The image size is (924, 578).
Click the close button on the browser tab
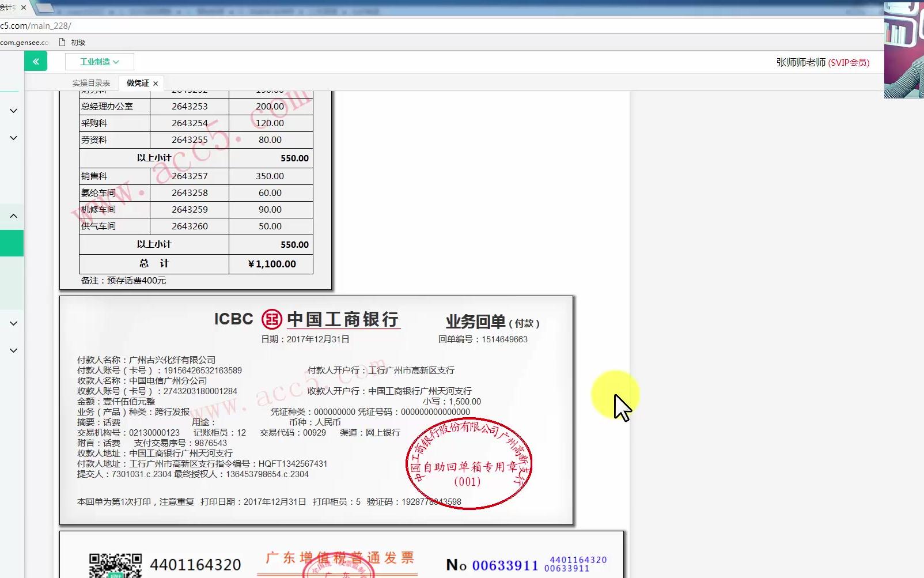[23, 7]
